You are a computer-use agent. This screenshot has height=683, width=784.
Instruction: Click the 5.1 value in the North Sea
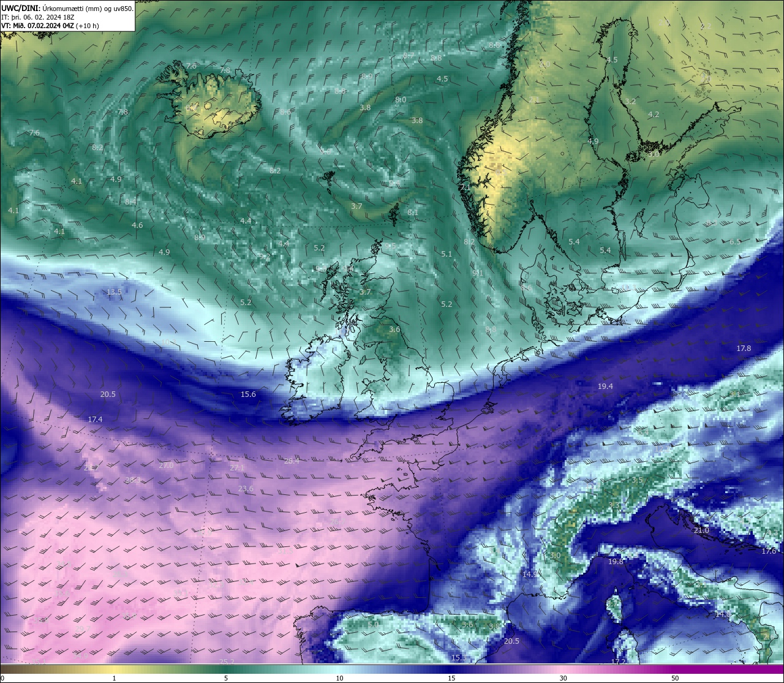[x=447, y=254]
